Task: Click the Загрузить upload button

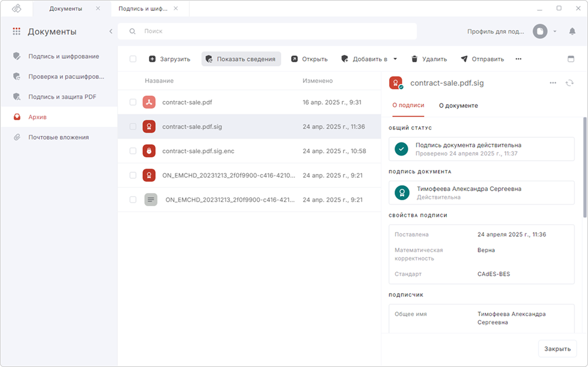Action: point(170,59)
